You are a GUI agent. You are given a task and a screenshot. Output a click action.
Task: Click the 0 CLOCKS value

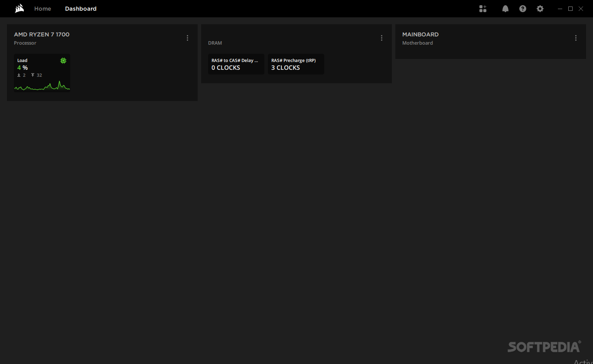(x=226, y=68)
